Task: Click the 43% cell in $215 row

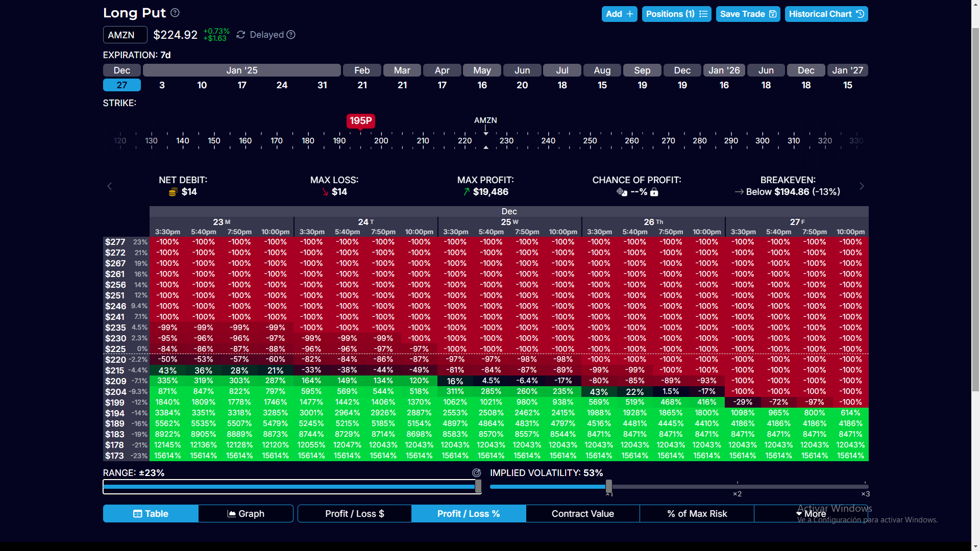Action: tap(167, 370)
